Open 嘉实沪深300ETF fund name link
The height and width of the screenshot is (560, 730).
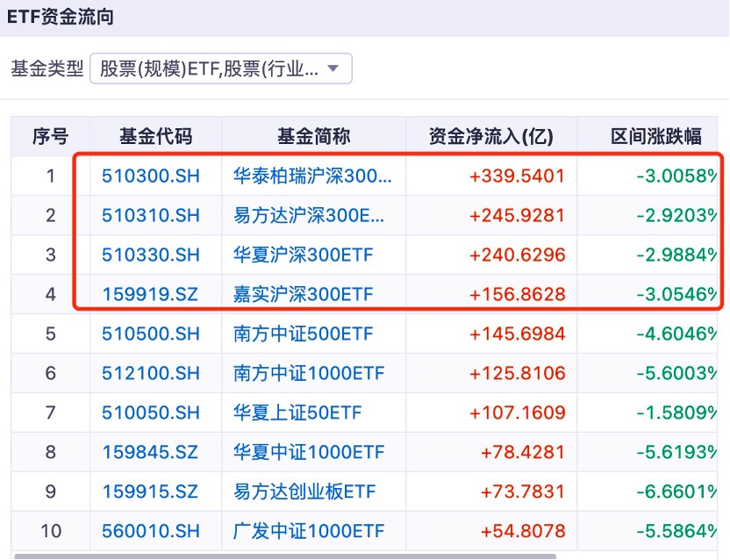[x=303, y=294]
